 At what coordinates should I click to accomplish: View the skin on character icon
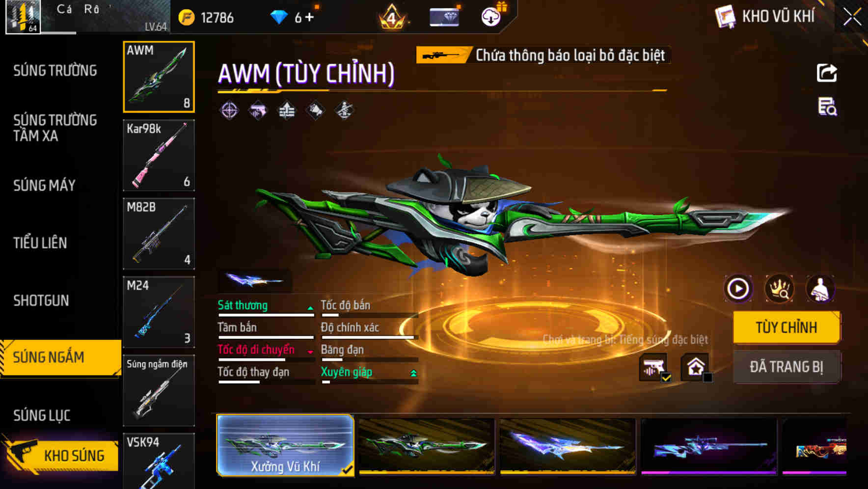820,289
